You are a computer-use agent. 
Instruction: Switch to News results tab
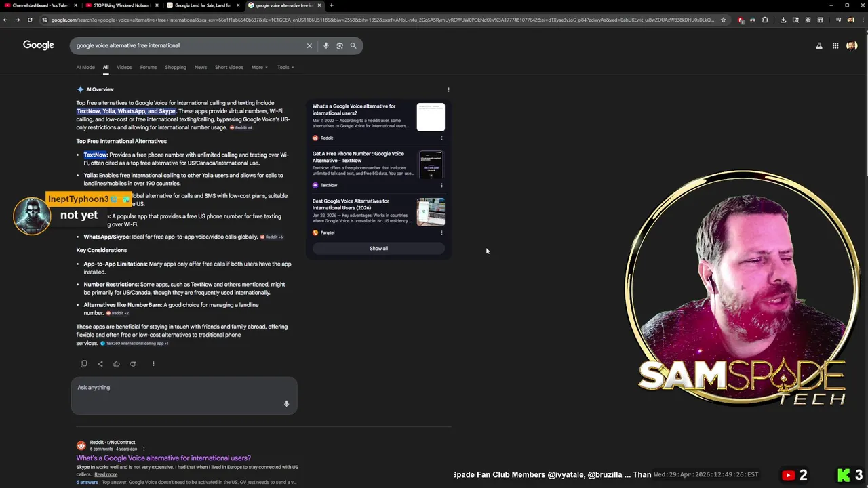tap(201, 67)
